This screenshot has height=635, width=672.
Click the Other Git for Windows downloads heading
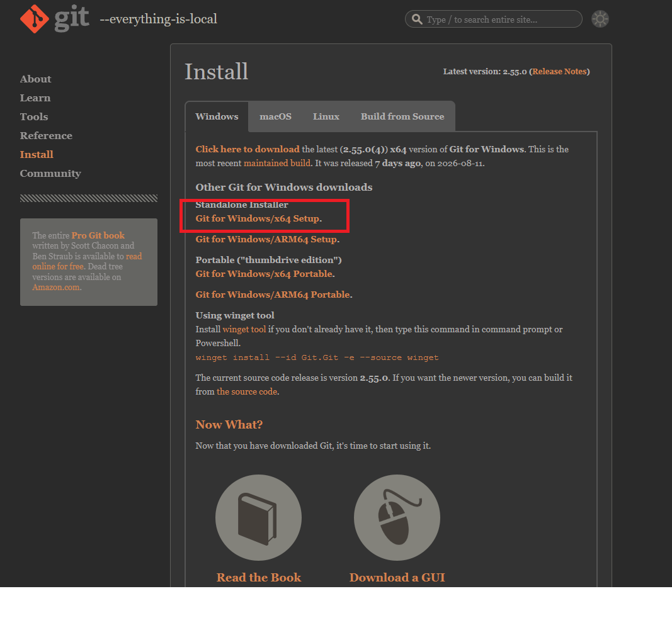(283, 187)
